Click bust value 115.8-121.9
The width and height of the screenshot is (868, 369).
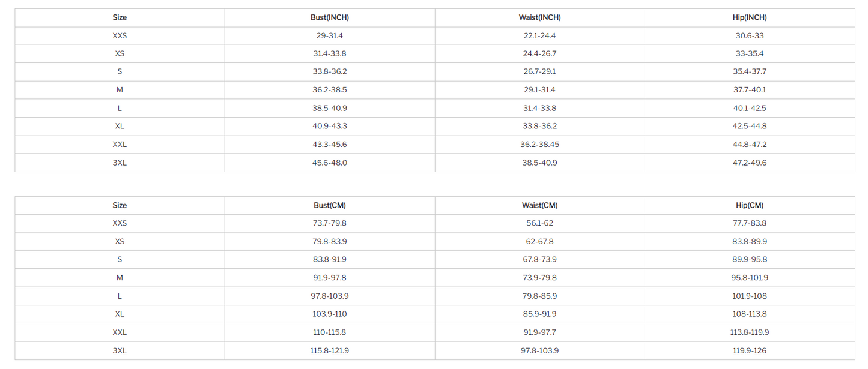pos(330,350)
